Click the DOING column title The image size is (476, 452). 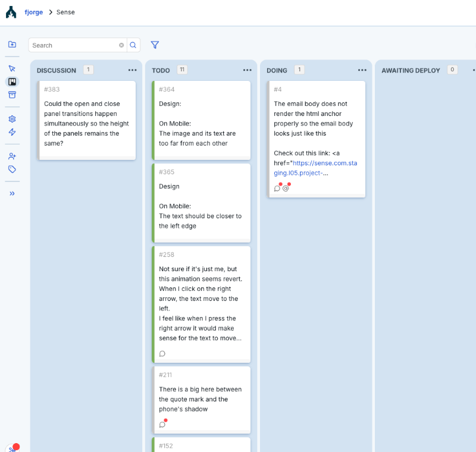point(277,70)
